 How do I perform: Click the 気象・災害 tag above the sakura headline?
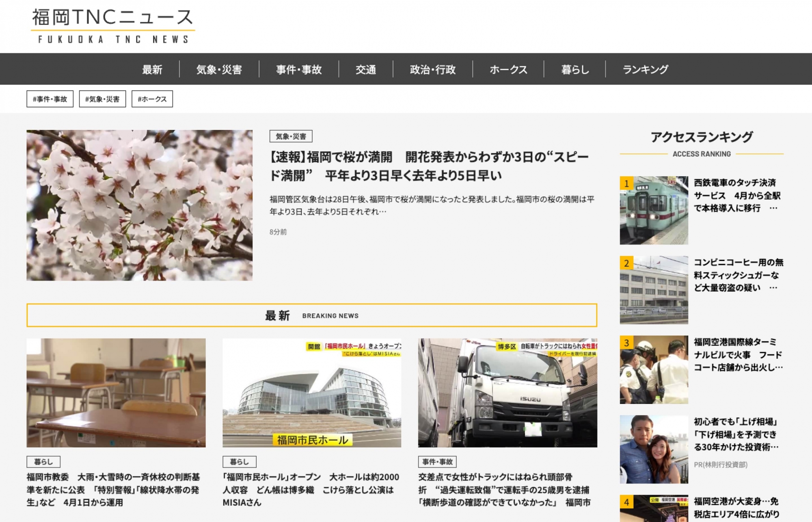coord(291,136)
